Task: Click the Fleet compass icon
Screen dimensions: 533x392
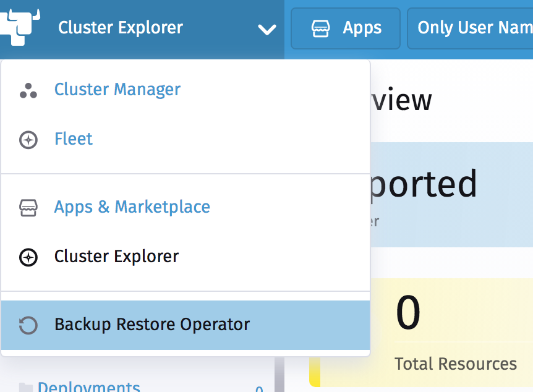Action: coord(28,140)
